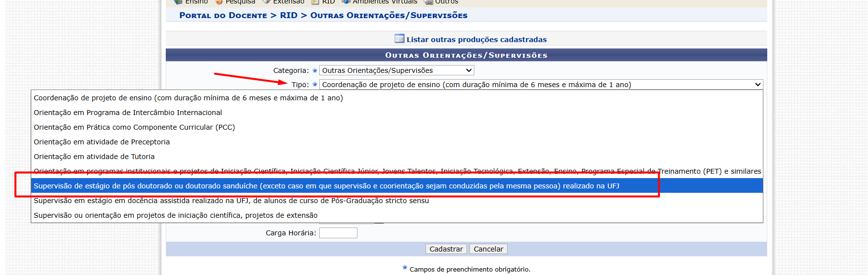Click the Portal do Docente breadcrumb link

click(x=223, y=15)
